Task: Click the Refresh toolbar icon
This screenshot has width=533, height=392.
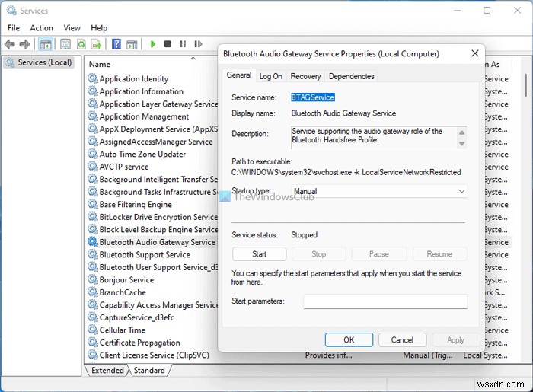Action: pos(81,44)
